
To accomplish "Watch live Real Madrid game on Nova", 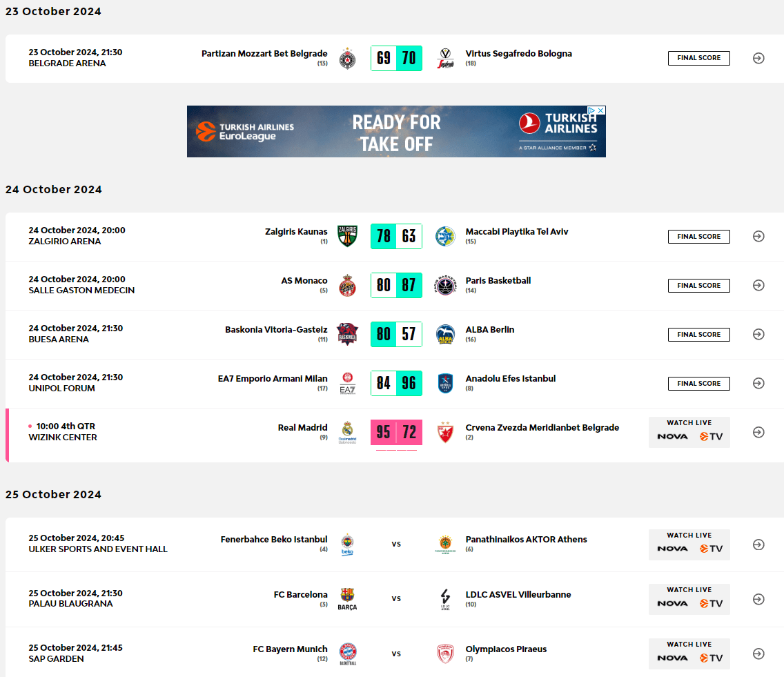I will (672, 436).
